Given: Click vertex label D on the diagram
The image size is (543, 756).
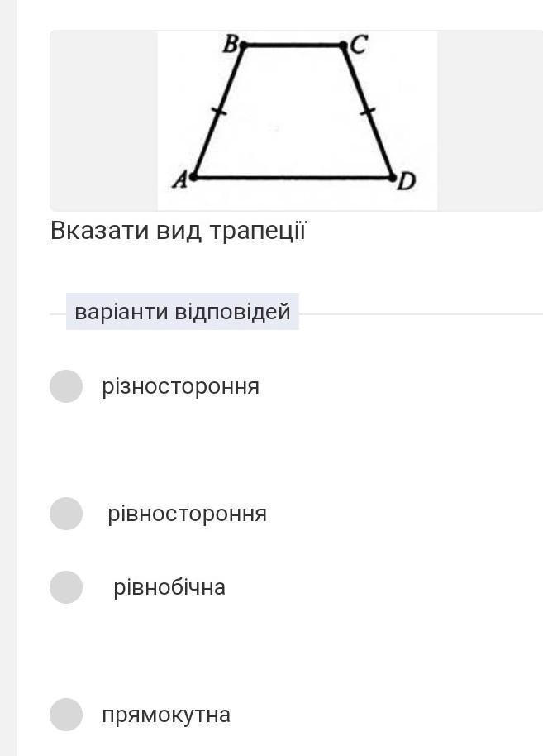Looking at the screenshot, I should (406, 181).
